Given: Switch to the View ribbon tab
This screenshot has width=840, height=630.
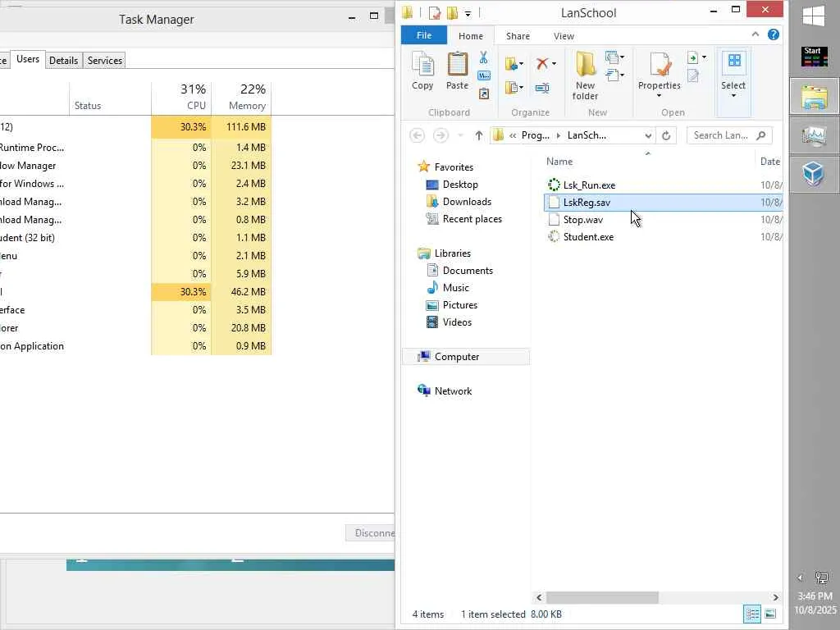Looking at the screenshot, I should tap(564, 36).
